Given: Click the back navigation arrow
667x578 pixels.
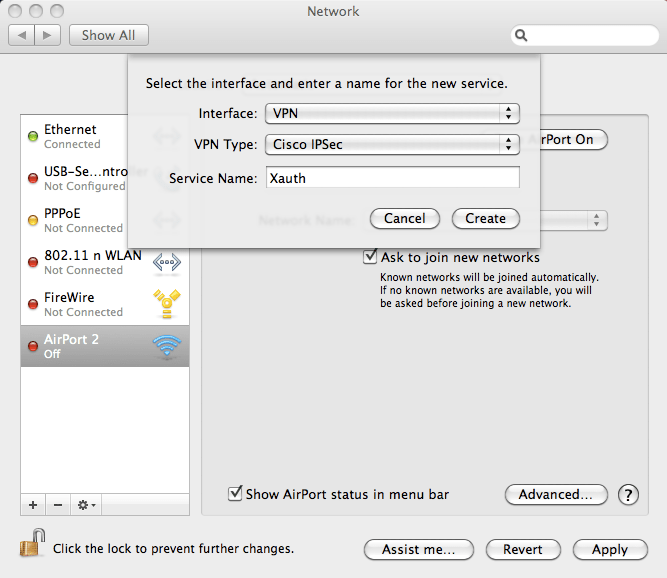Looking at the screenshot, I should pyautogui.click(x=21, y=35).
